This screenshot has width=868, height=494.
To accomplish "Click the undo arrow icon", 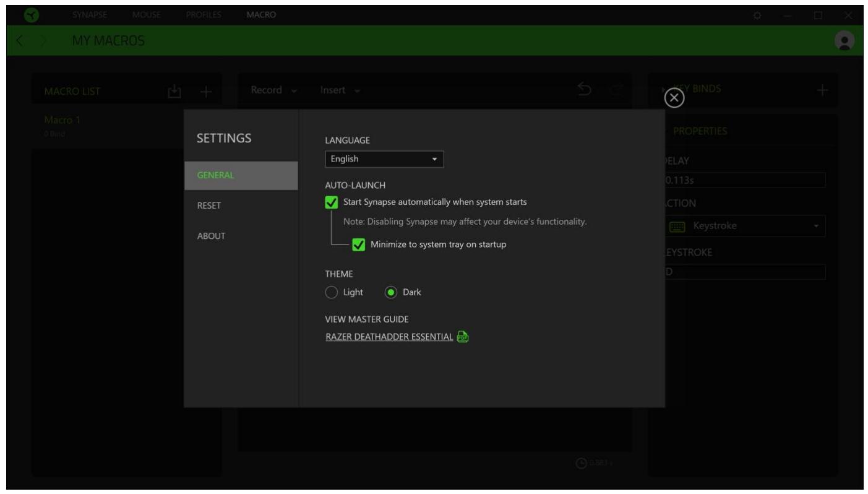I will pos(585,90).
